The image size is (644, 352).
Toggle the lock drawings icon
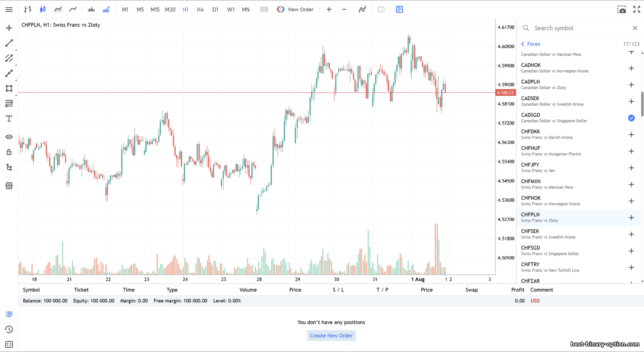tap(9, 152)
